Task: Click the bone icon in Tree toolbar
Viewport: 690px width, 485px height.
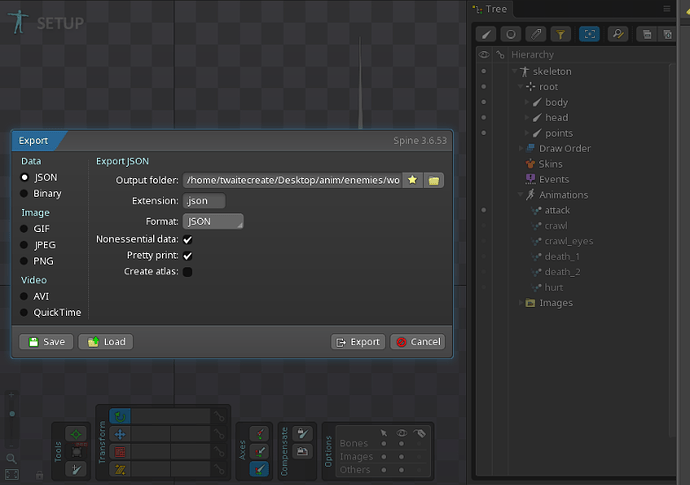Action: point(487,34)
